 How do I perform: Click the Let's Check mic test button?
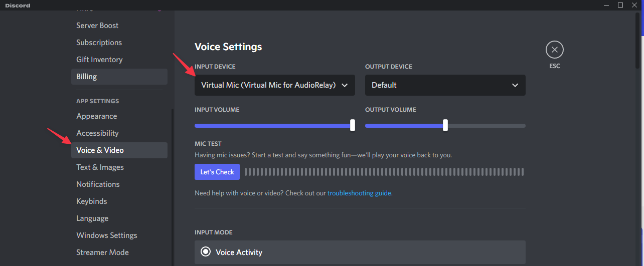point(217,172)
